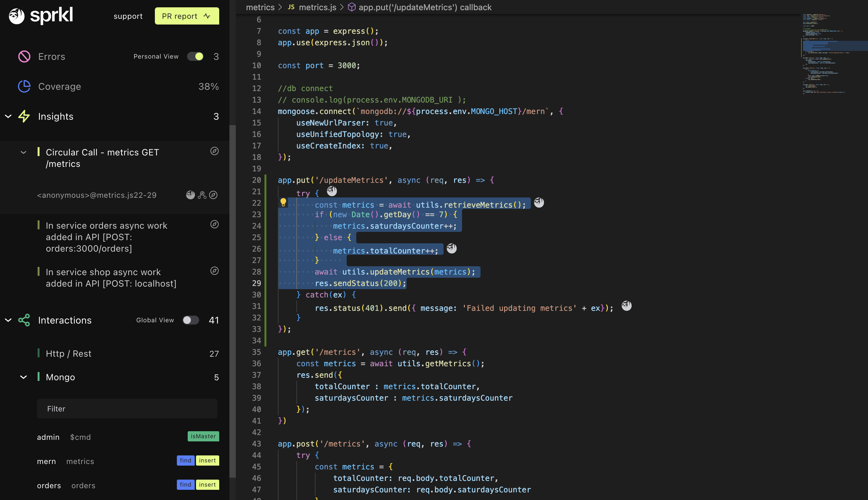Screen dimensions: 868x500
Task: Click the Errors section label
Action: 52,57
